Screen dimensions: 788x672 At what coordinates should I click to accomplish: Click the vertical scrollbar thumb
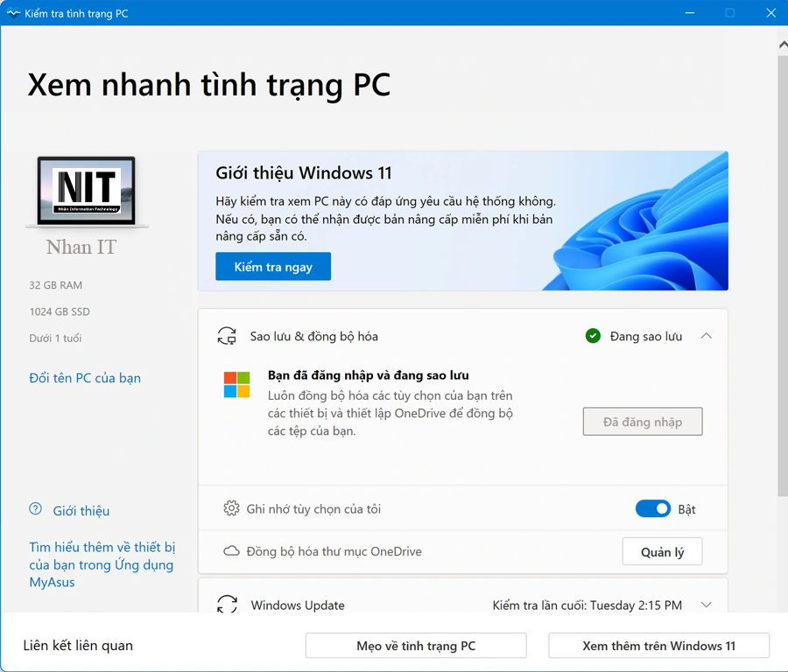pos(783,276)
